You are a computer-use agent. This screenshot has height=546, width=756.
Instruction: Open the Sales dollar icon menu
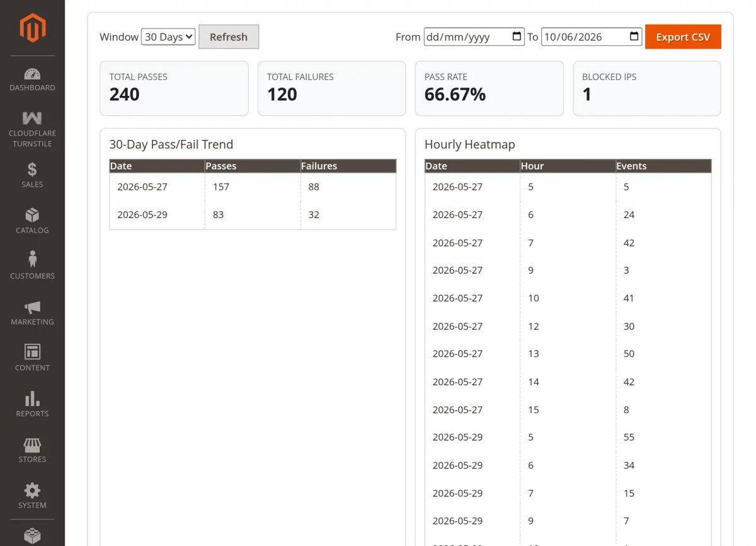(32, 169)
